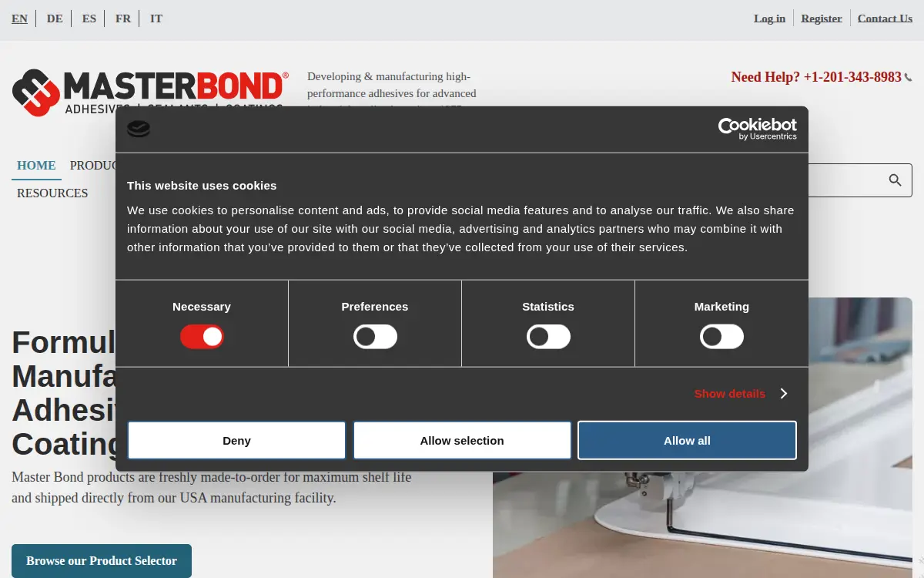Click the Cookiebot logo
Viewport: 924px width, 578px height.
coord(758,129)
